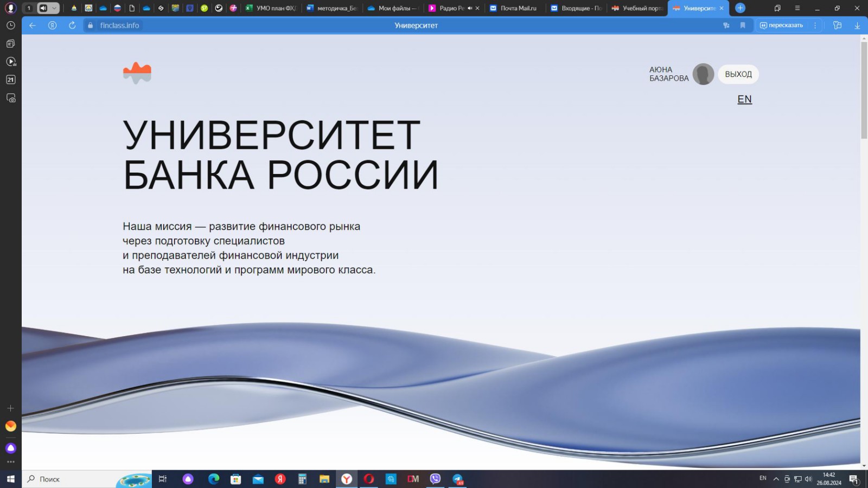Open sidebar more options (three dots)
868x488 pixels.
pyautogui.click(x=10, y=462)
